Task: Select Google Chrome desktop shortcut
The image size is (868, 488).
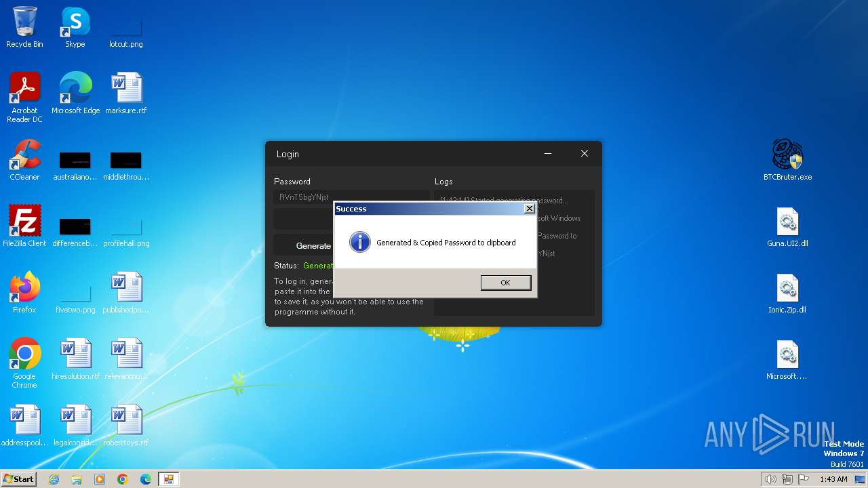Action: click(x=24, y=363)
